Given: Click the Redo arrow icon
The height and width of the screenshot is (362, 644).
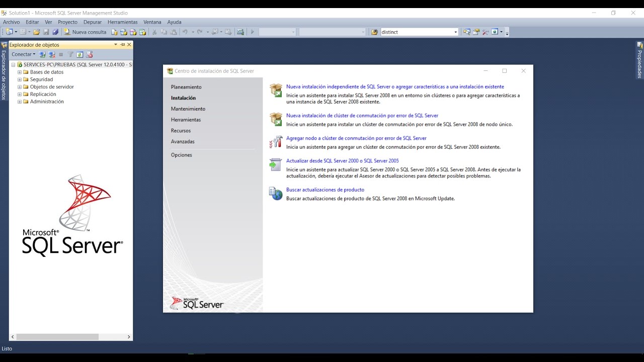Looking at the screenshot, I should pos(199,32).
